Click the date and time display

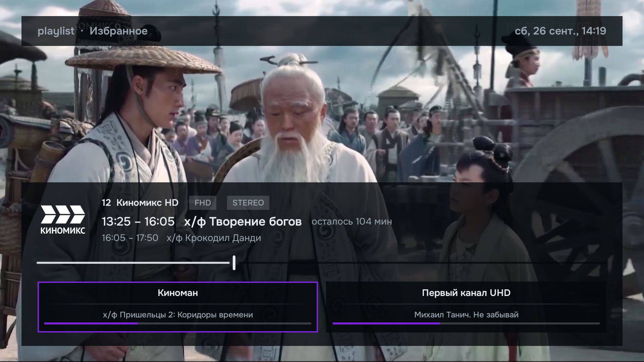click(560, 31)
